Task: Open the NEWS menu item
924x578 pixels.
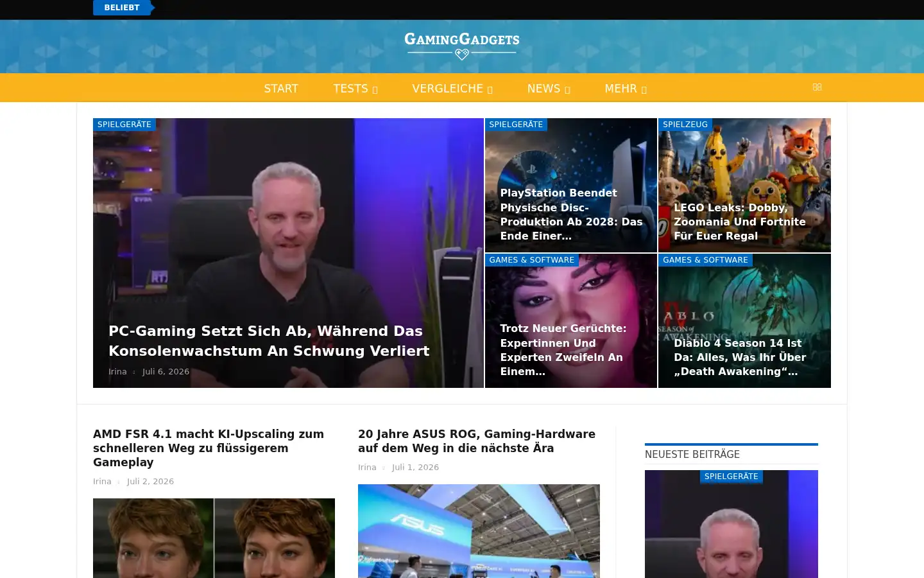Action: click(x=543, y=89)
